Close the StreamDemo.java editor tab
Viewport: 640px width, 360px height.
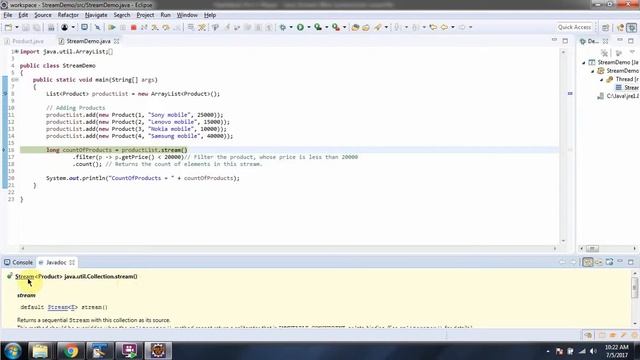[x=117, y=41]
